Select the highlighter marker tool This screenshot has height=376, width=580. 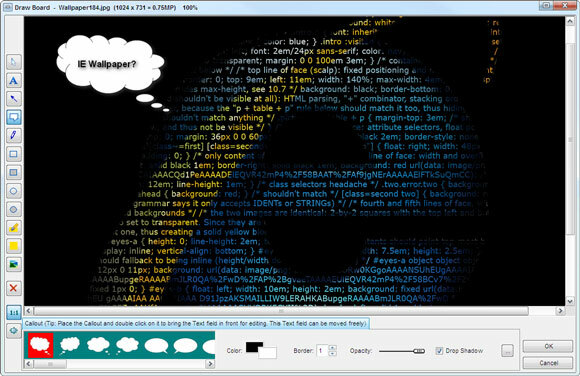[x=14, y=228]
